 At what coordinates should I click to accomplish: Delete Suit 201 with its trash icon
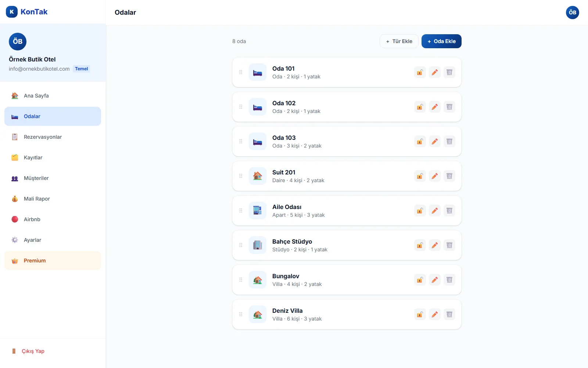449,176
